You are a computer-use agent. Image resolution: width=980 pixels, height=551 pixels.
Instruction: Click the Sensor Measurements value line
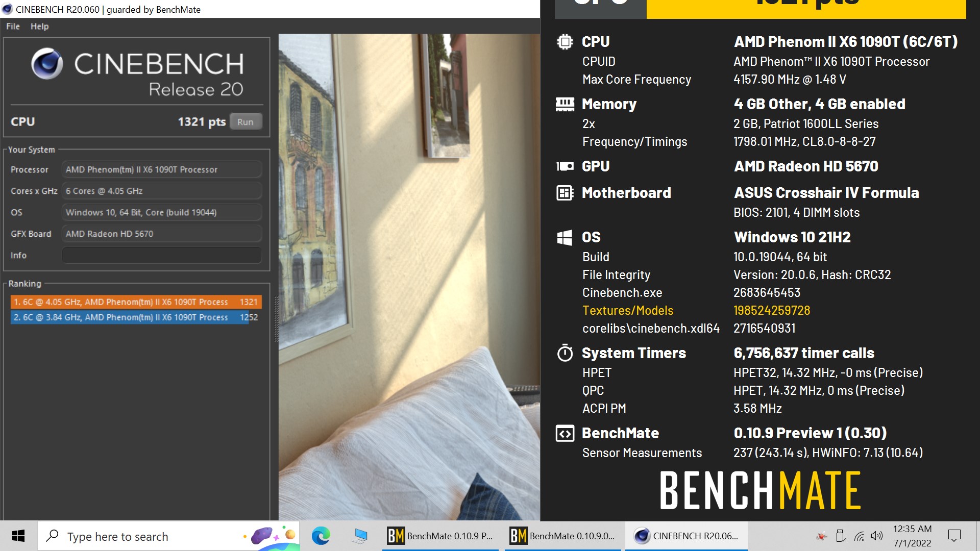(828, 453)
